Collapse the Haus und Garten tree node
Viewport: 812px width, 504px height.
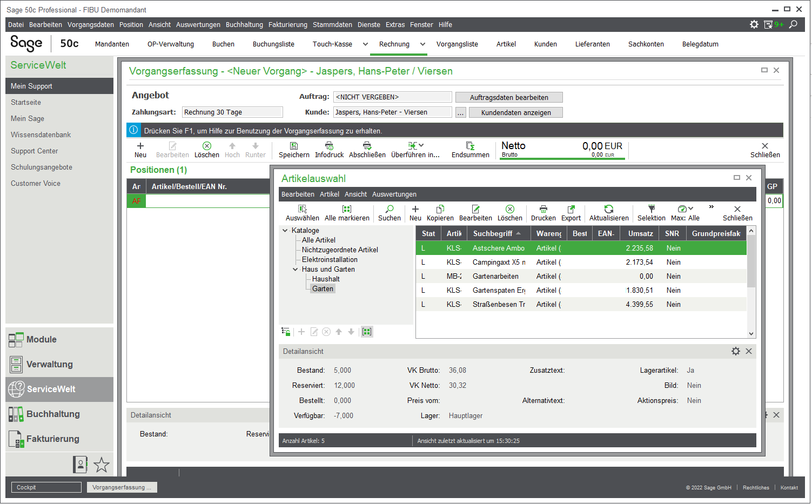(x=296, y=270)
